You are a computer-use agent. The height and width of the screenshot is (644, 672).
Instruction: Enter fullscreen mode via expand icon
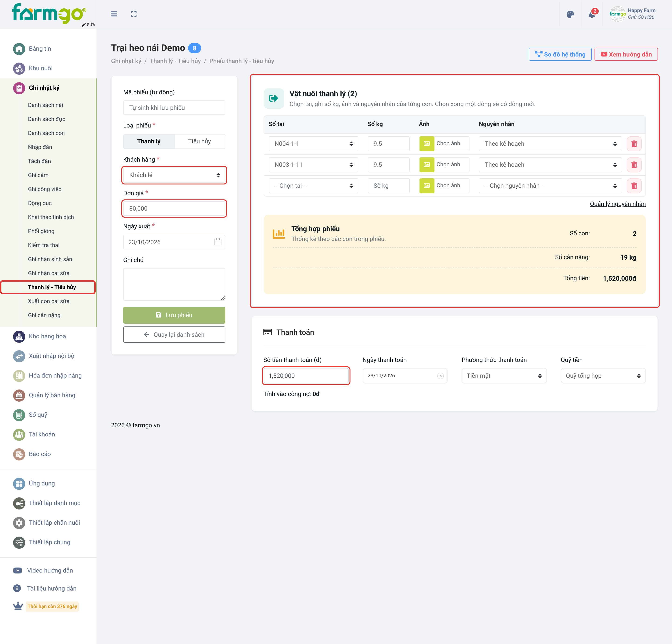(134, 14)
